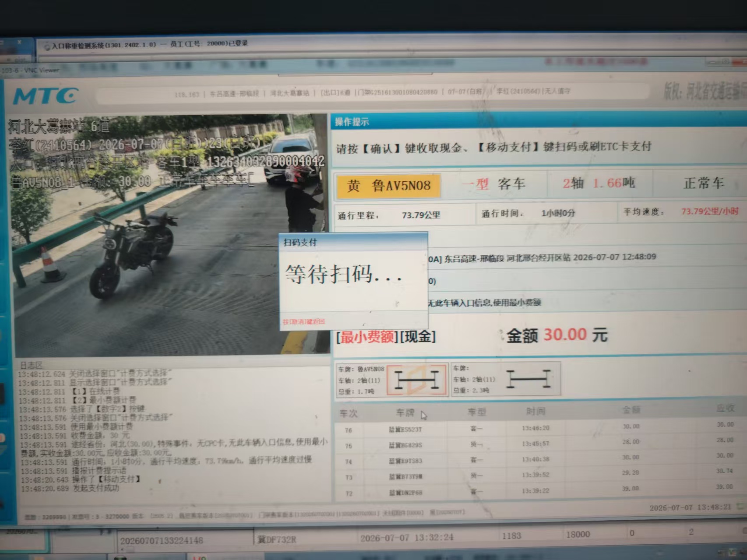Click the 30.74 receivable cell
The width and height of the screenshot is (747, 560).
pyautogui.click(x=725, y=471)
